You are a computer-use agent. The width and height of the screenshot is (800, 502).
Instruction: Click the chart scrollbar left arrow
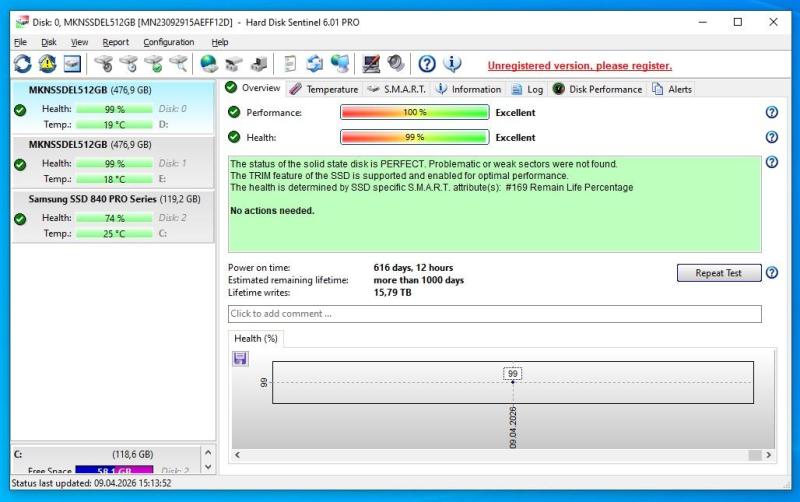pyautogui.click(x=237, y=455)
